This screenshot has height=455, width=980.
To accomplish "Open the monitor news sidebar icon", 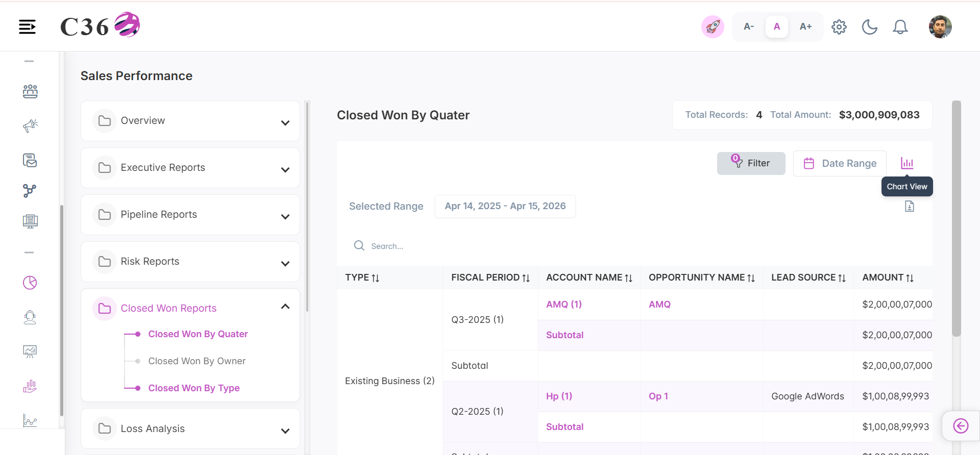I will 30,221.
